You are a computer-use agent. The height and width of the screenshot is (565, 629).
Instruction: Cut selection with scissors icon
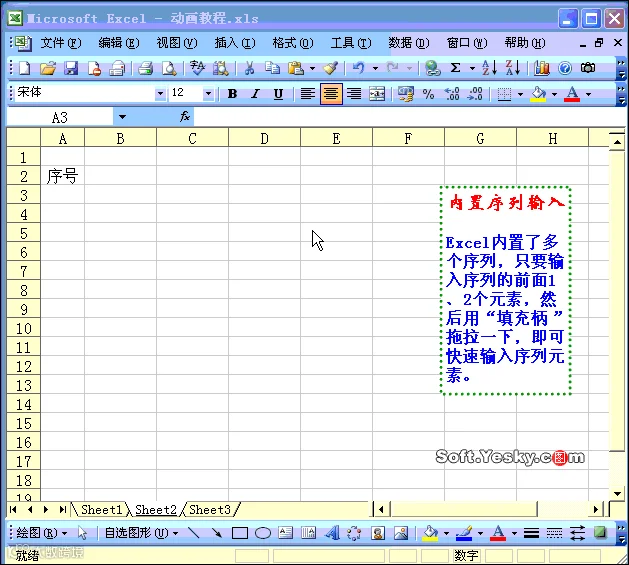point(249,68)
